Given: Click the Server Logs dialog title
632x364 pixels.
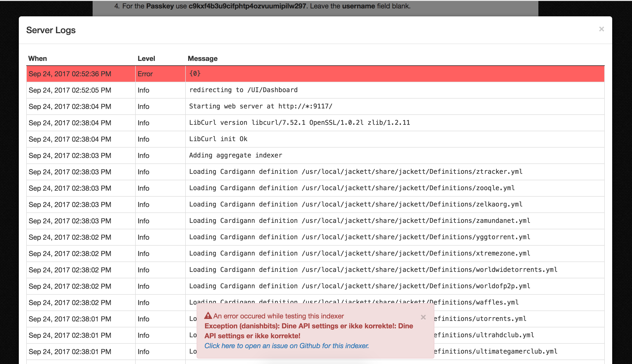Looking at the screenshot, I should point(51,30).
